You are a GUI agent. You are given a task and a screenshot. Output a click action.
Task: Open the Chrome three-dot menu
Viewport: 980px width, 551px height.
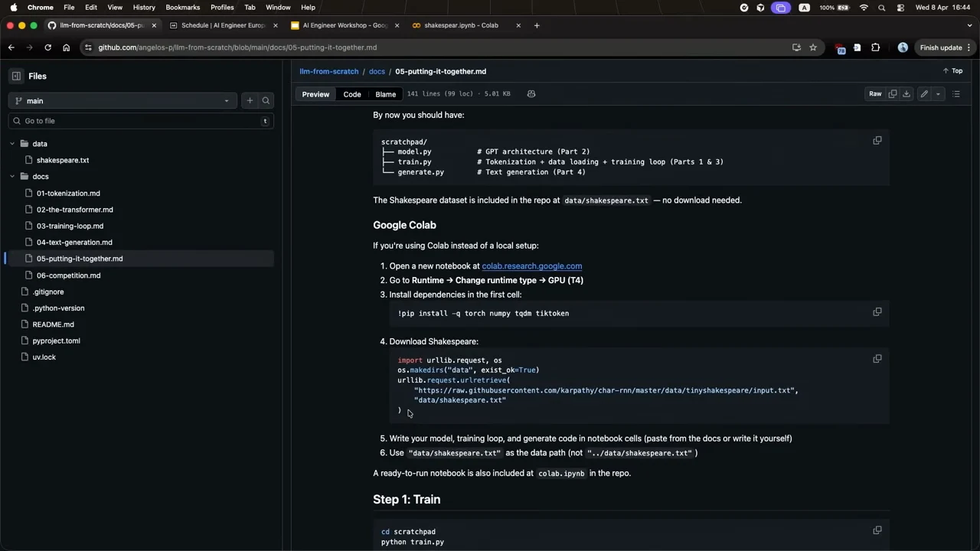click(970, 47)
